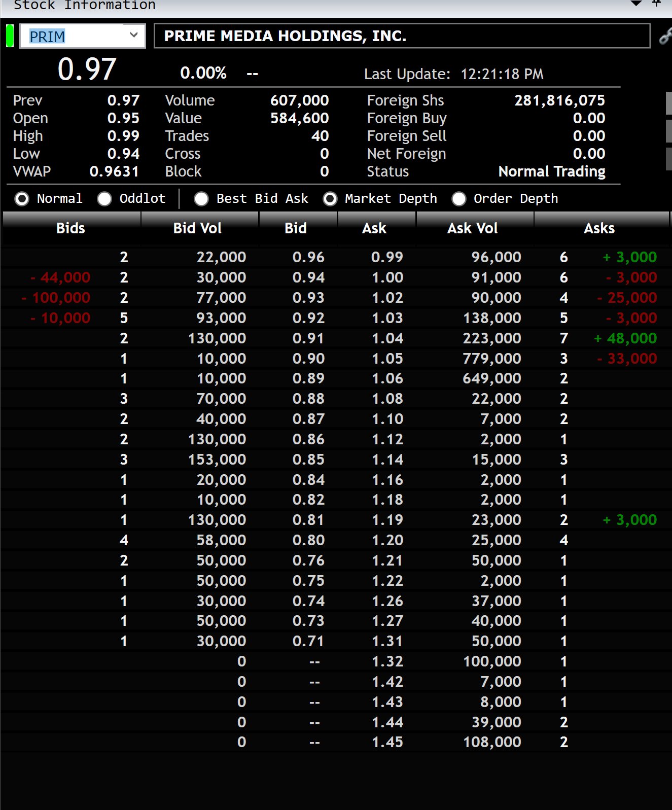Click the bid volume 22,000 at 0.96
The image size is (672, 810).
(221, 257)
